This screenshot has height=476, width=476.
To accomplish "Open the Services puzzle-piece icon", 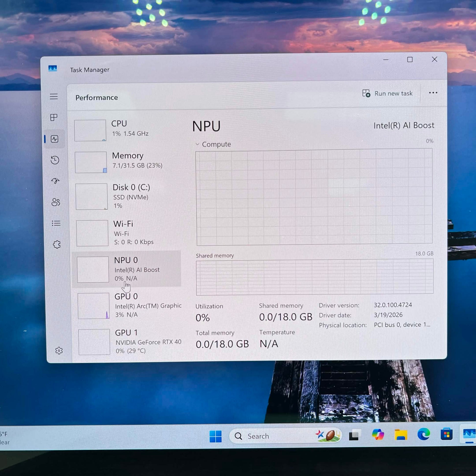I will 57,244.
